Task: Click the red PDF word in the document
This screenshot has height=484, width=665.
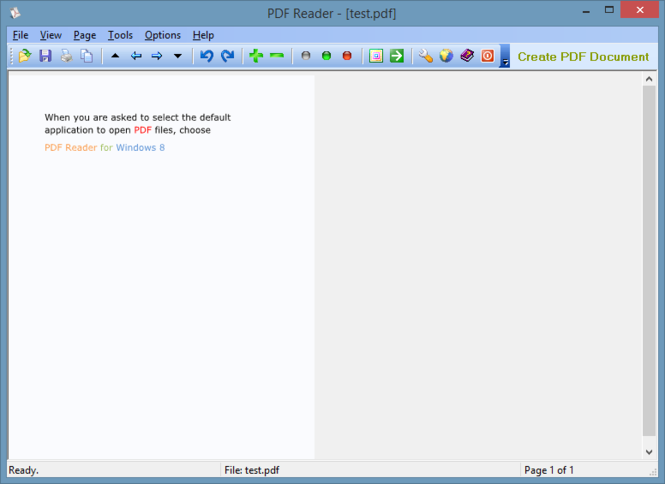Action: click(142, 130)
